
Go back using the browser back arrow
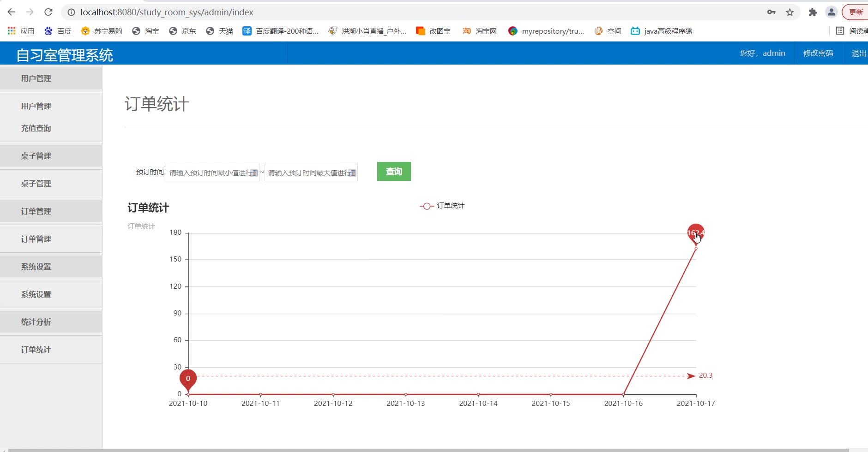12,12
